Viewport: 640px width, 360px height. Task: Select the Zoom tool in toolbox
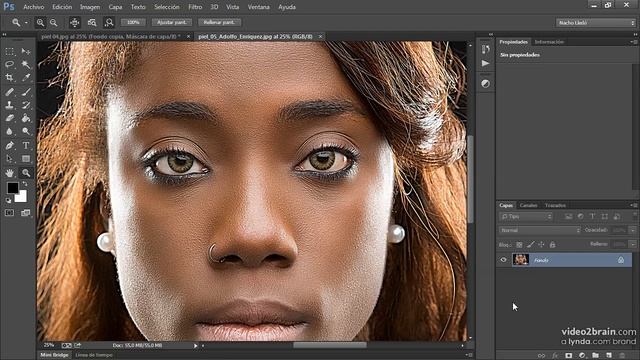[26, 173]
